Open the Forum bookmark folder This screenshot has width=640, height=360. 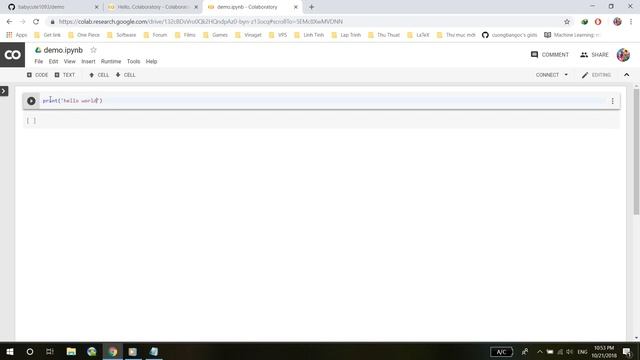(156, 35)
